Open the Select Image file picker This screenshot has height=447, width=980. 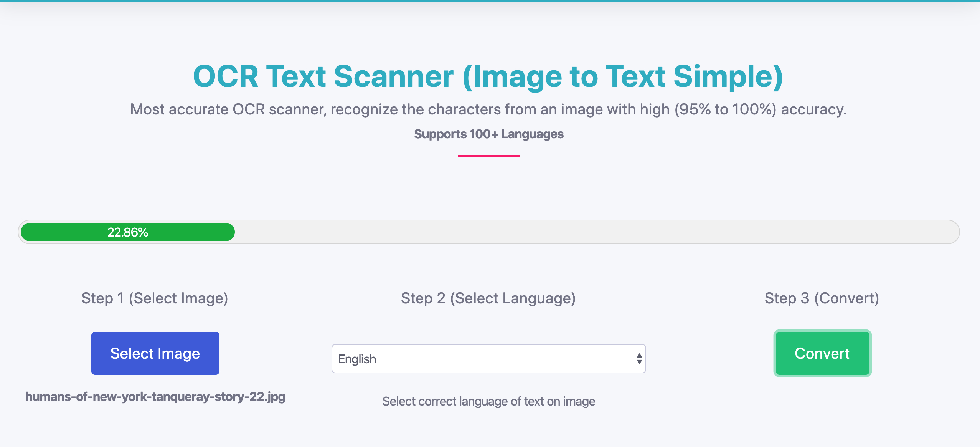(x=155, y=353)
